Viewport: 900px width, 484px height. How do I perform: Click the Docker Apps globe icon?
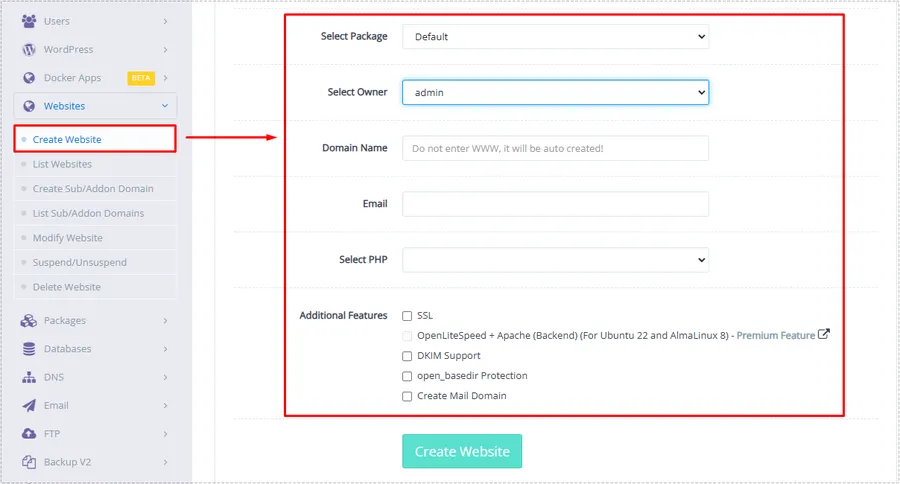pyautogui.click(x=28, y=78)
